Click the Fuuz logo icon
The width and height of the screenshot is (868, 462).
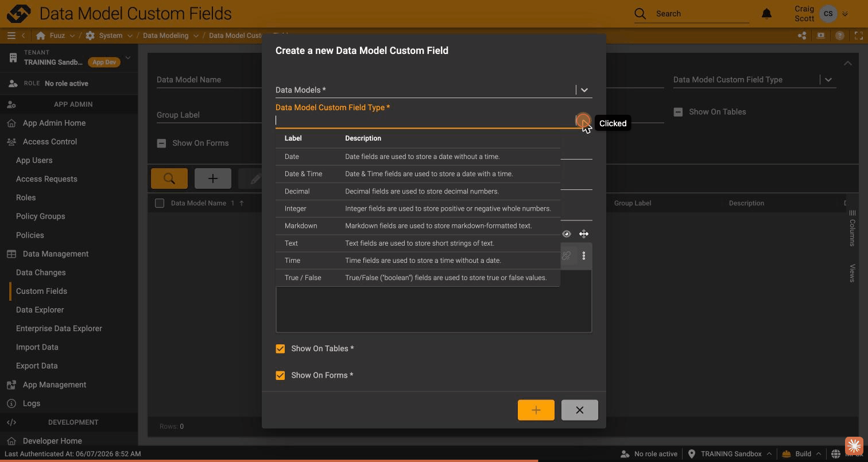coord(18,13)
